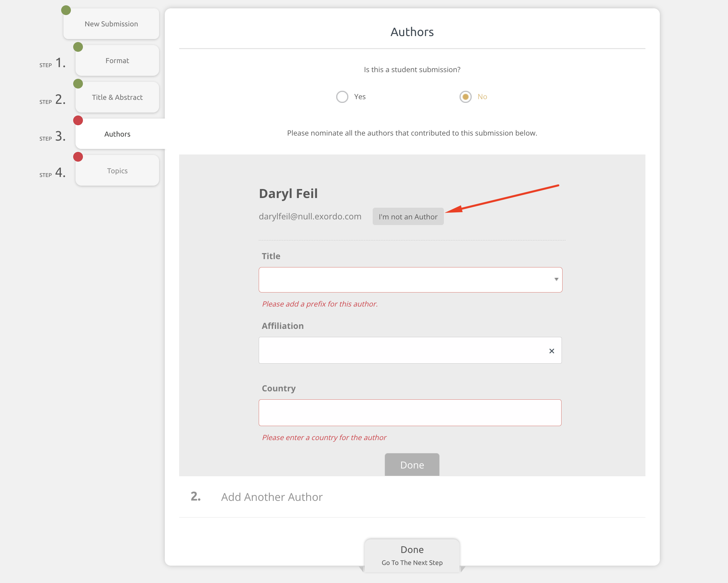728x583 pixels.
Task: Click green status dot on Format step
Action: coord(78,47)
